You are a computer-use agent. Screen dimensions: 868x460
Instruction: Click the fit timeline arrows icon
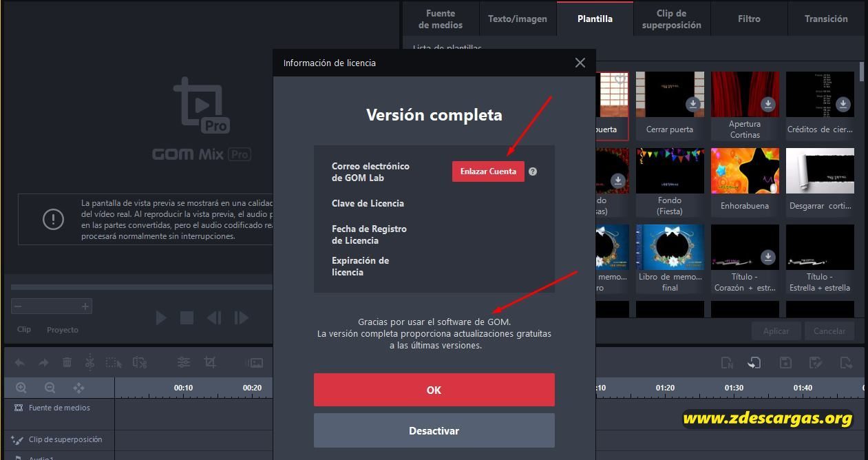point(78,388)
